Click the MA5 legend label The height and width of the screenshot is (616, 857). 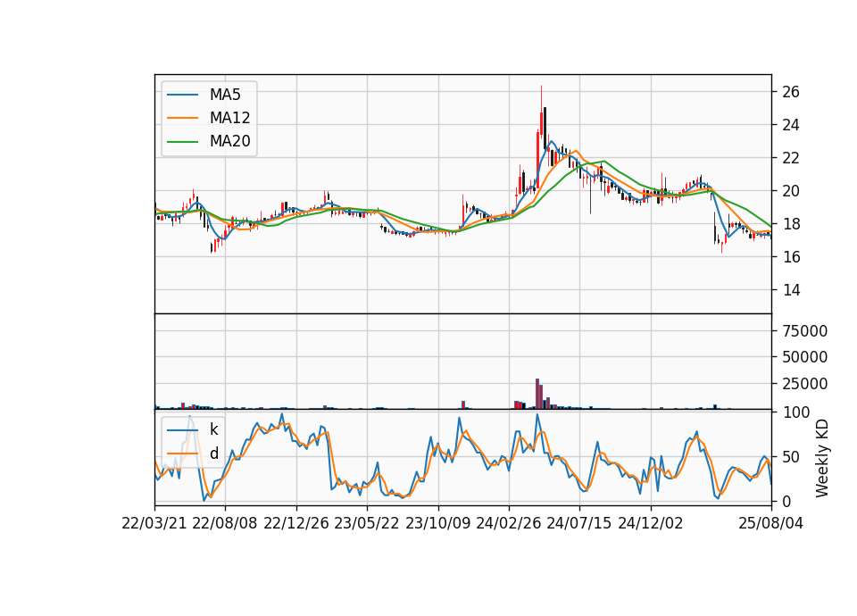point(225,95)
